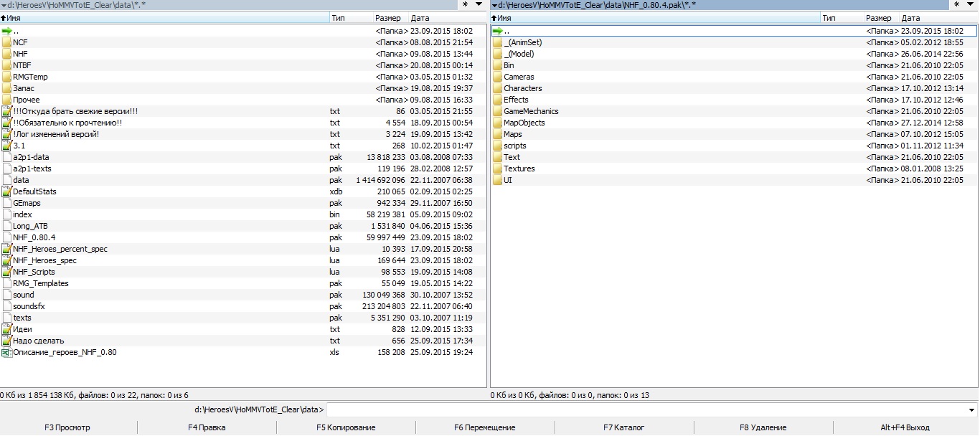980x436 pixels.
Task: Click the GameMechanics folder icon
Action: click(498, 111)
